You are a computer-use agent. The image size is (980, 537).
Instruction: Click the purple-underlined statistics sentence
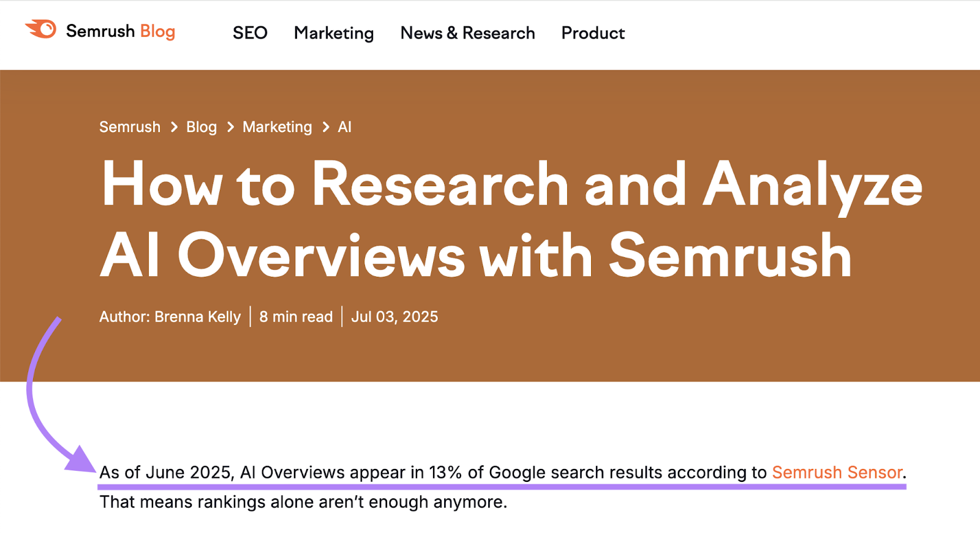[x=429, y=472]
